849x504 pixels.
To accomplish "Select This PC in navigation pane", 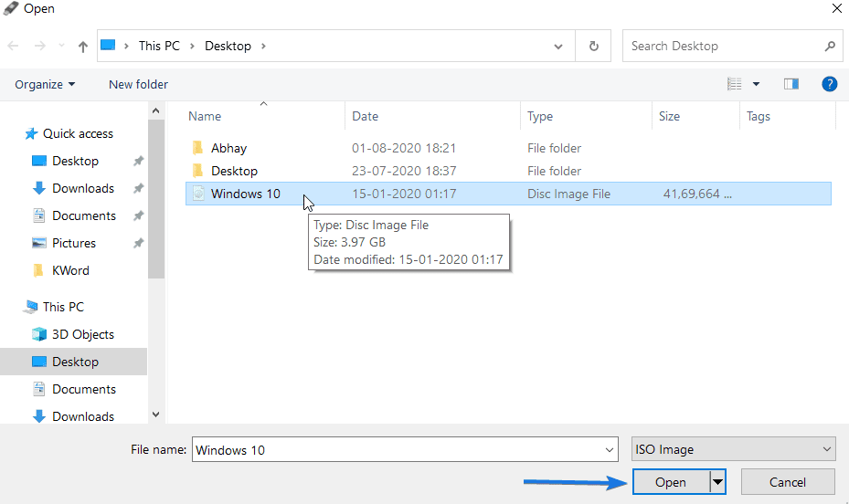I will coord(63,307).
